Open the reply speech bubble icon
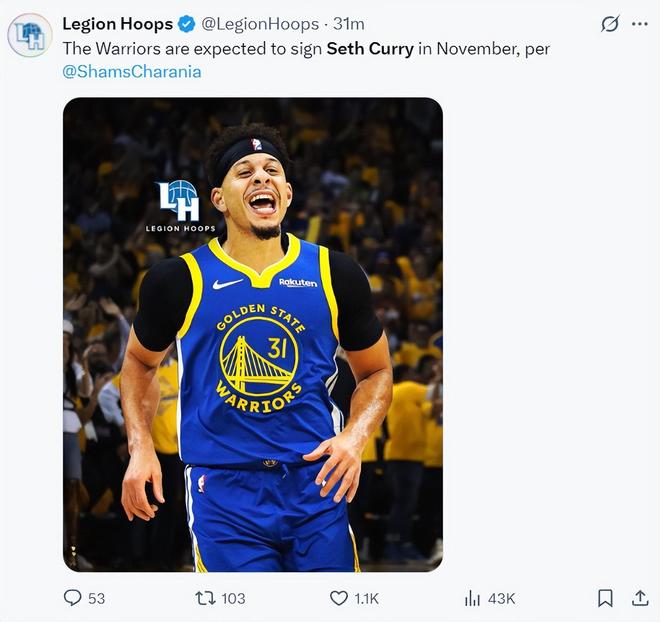 tap(72, 598)
